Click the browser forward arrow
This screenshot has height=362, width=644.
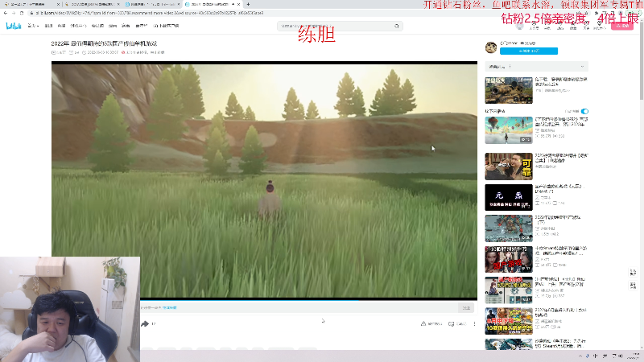tap(14, 13)
